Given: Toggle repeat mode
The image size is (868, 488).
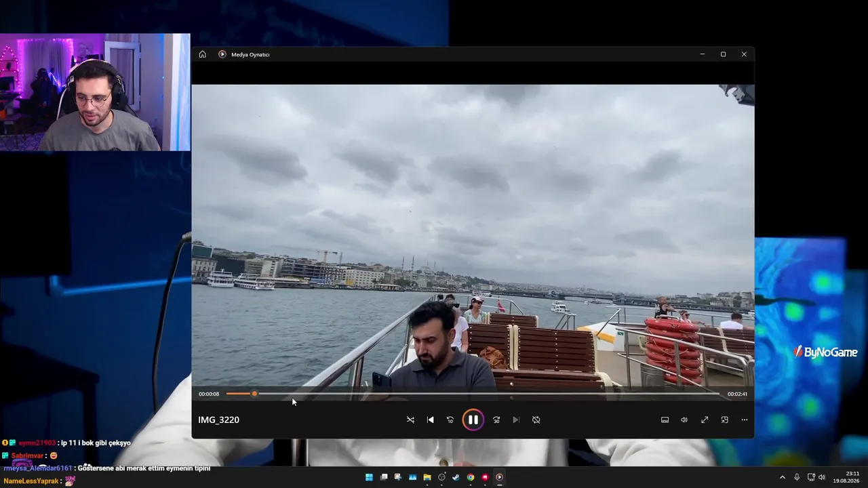Looking at the screenshot, I should pyautogui.click(x=536, y=420).
